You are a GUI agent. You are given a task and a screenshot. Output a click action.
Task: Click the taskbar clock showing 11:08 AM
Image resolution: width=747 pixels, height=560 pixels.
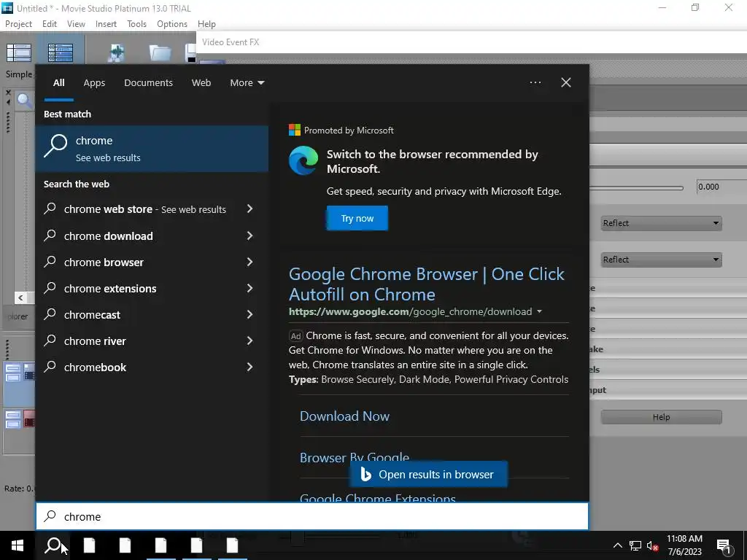pos(684,545)
